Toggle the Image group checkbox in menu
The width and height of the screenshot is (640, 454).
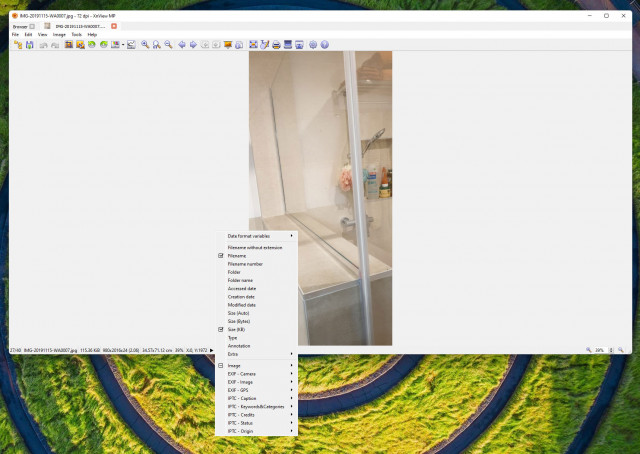[x=221, y=366]
